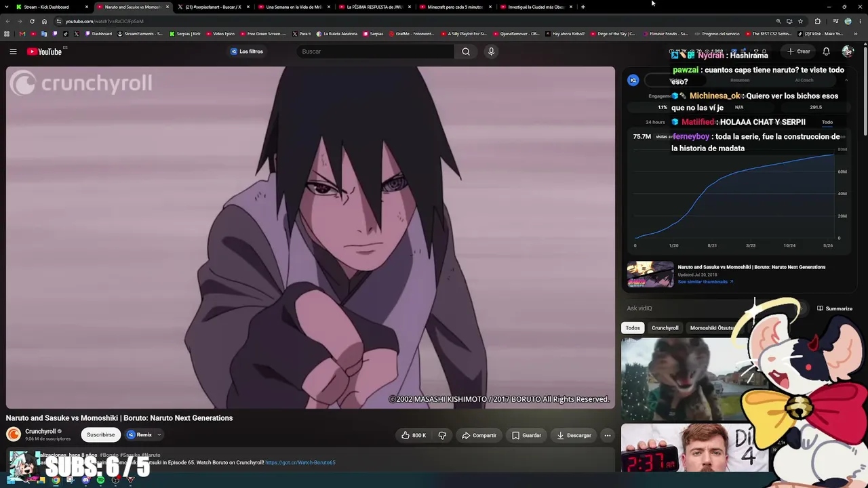Open the Free Green Screen bookmark
This screenshot has width=868, height=488.
tap(263, 34)
